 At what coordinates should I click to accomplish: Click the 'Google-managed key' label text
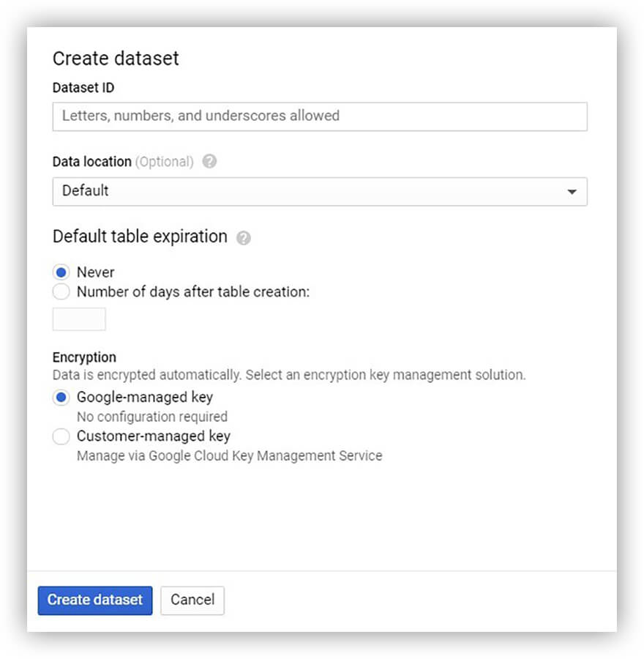(x=145, y=397)
